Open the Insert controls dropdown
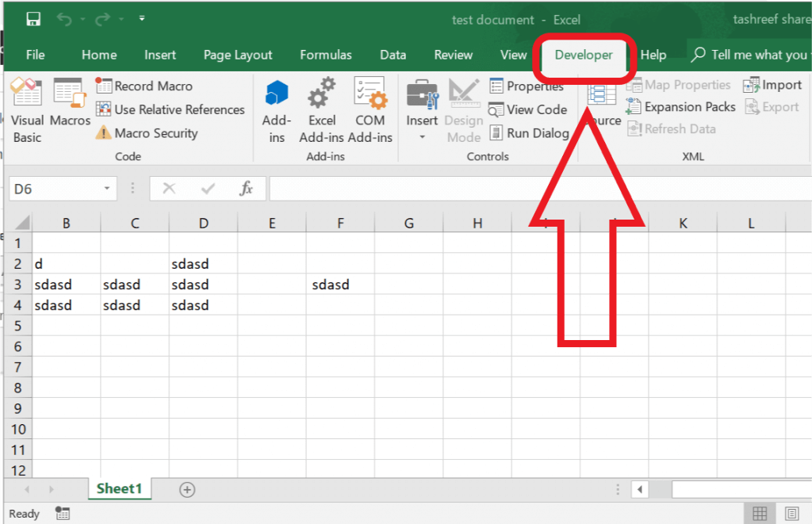 pos(422,111)
